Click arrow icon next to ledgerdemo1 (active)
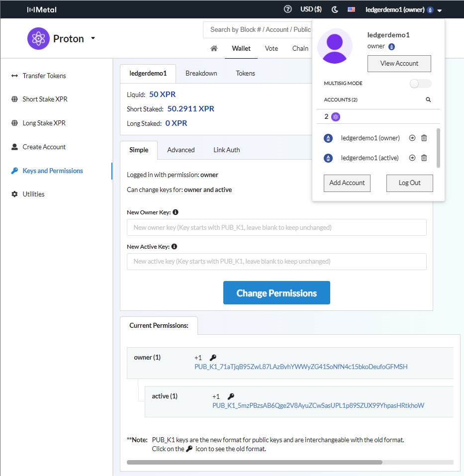This screenshot has width=464, height=476. click(412, 158)
